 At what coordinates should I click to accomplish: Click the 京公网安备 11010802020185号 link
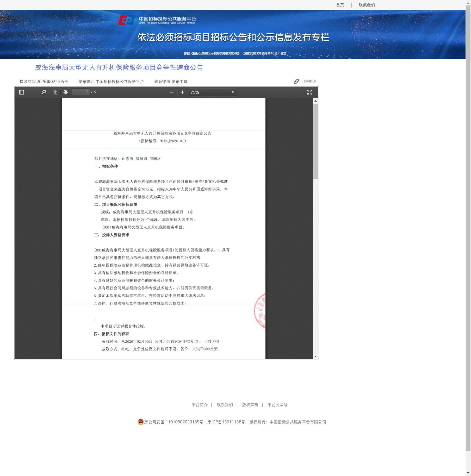point(173,422)
